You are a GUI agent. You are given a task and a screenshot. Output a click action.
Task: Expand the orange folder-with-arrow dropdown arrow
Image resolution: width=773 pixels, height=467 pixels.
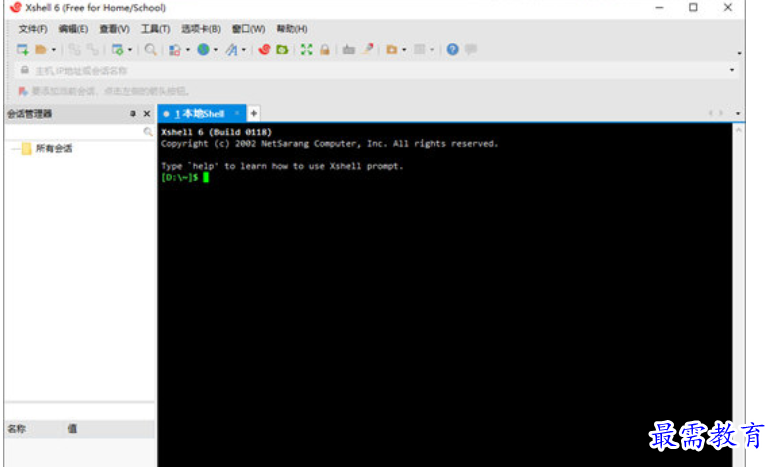tap(404, 50)
